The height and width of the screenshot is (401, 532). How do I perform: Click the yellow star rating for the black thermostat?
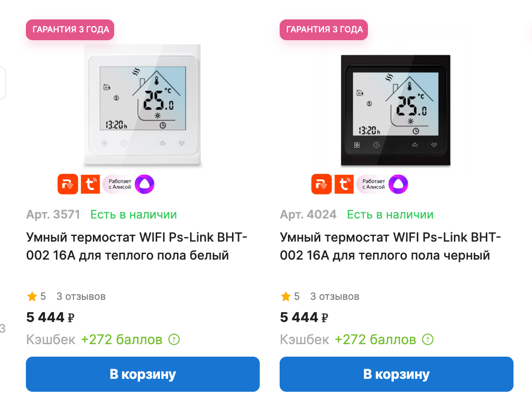point(285,296)
